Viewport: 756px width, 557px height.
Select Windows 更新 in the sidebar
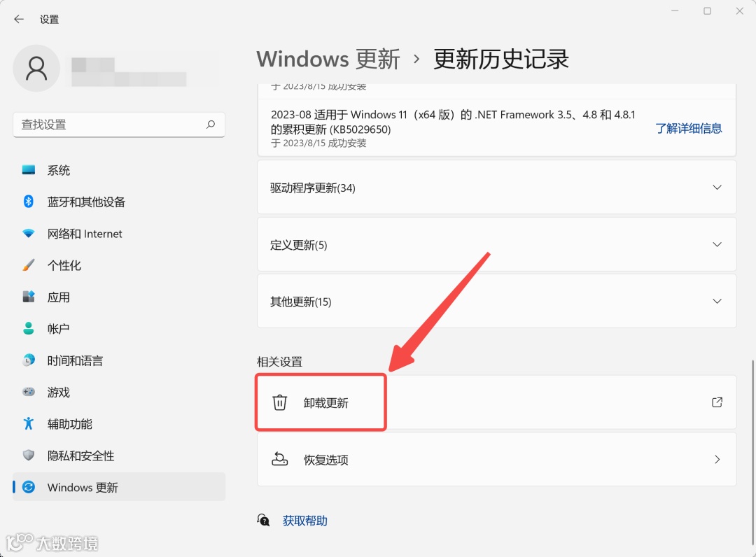119,487
